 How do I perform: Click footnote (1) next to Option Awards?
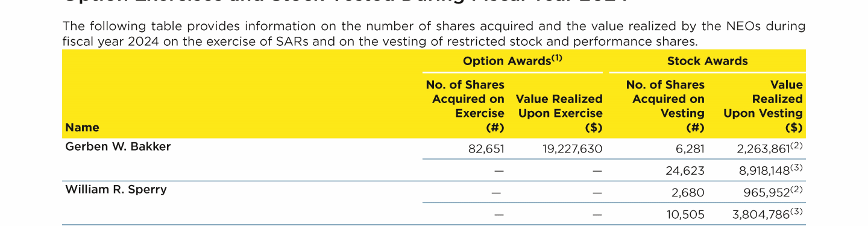pyautogui.click(x=556, y=58)
